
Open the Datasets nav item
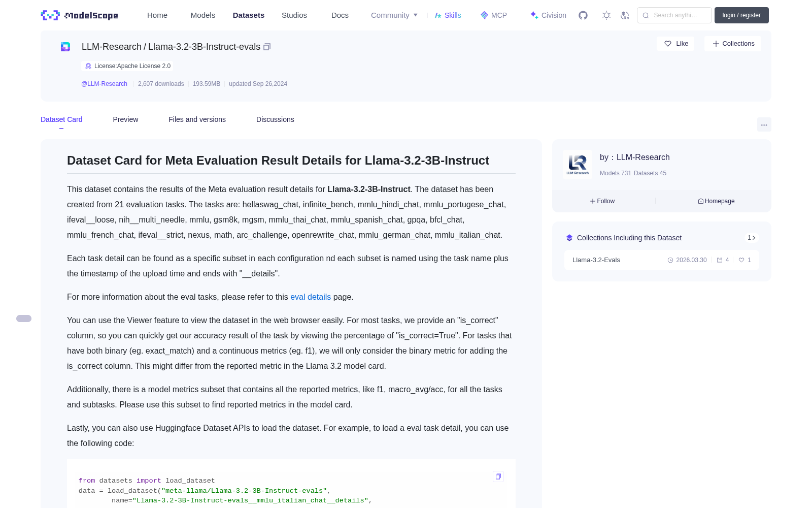249,15
